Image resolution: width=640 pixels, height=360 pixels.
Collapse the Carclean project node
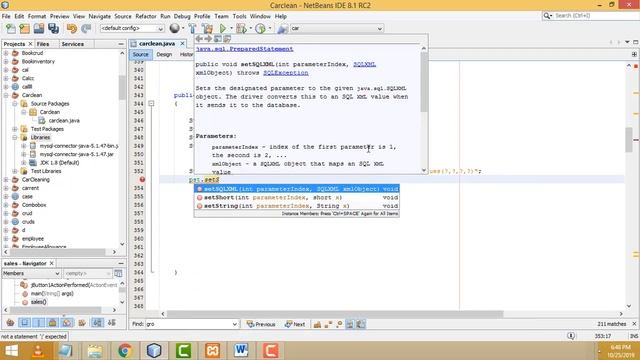[6, 95]
